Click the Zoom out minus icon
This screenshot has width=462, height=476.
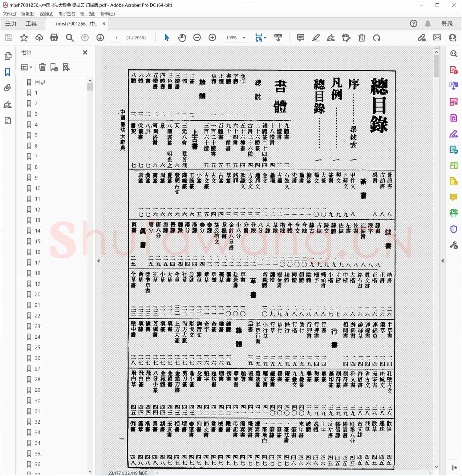click(197, 38)
